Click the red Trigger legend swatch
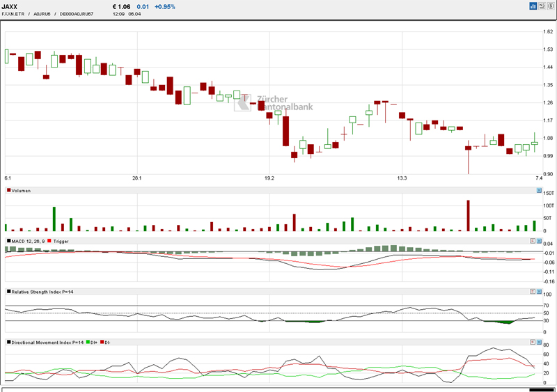Image resolution: width=557 pixels, height=392 pixels. point(50,241)
